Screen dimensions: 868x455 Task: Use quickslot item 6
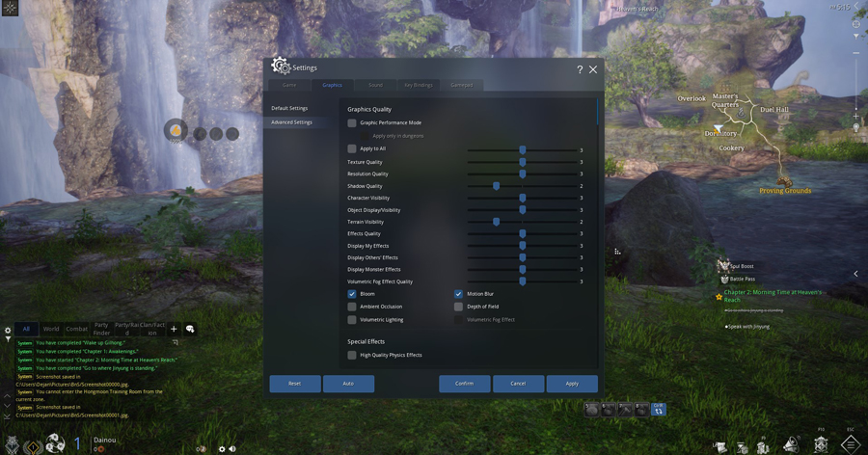coord(609,410)
